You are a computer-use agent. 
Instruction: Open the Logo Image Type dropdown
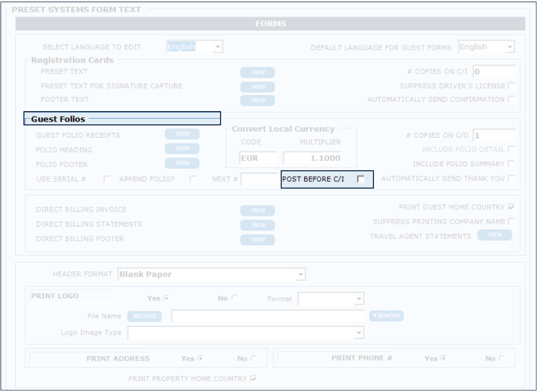[x=359, y=333]
